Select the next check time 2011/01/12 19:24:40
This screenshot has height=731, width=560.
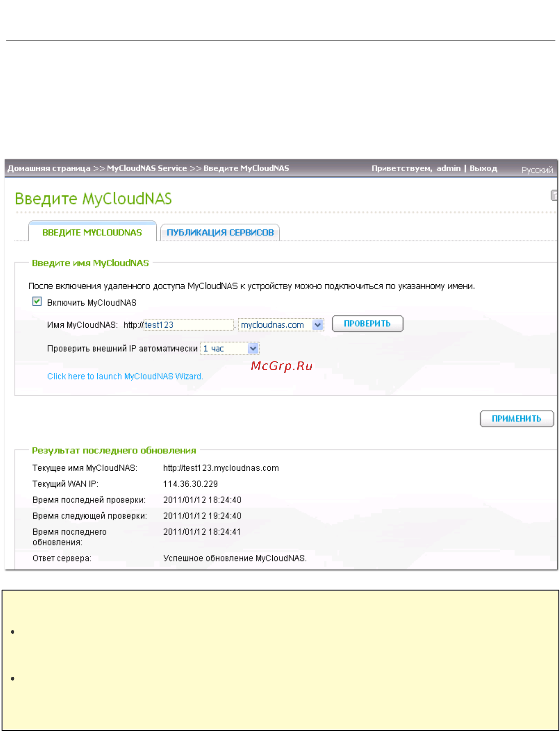(x=202, y=516)
